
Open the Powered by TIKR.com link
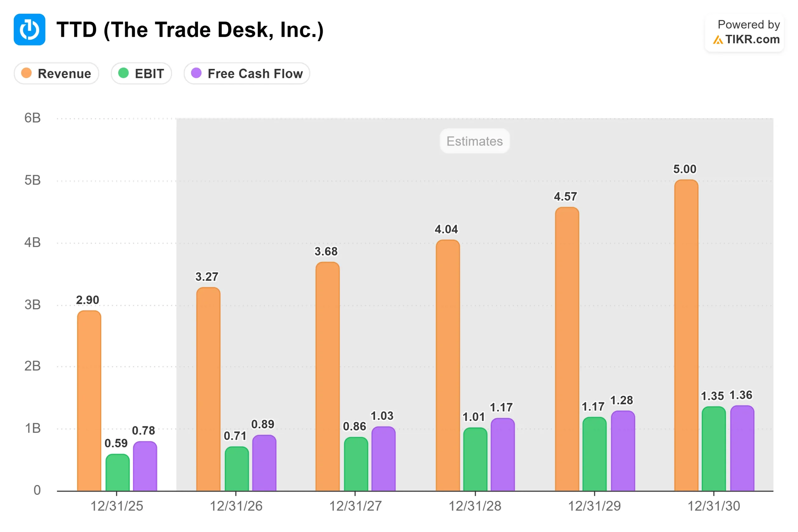coord(744,33)
